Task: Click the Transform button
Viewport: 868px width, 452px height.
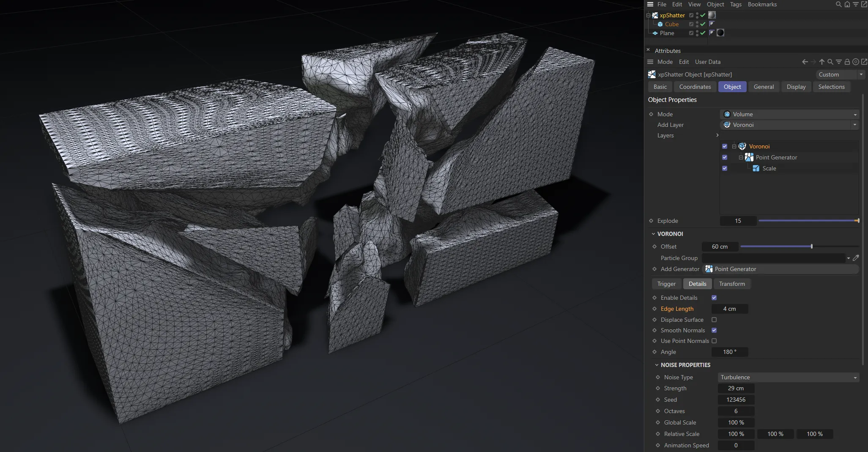Action: click(732, 284)
